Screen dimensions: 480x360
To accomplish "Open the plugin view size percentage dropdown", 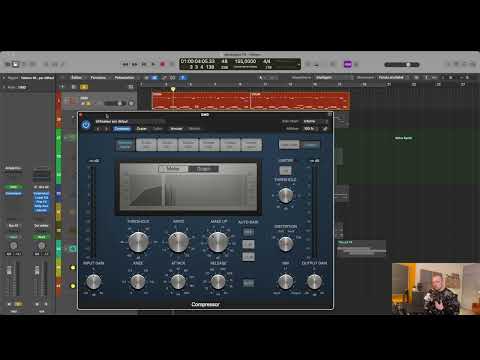I will tap(310, 129).
